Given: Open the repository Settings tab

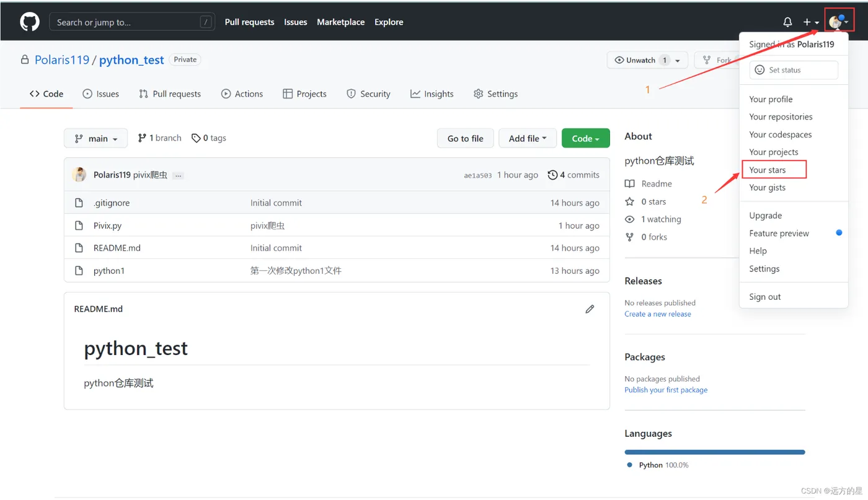Looking at the screenshot, I should click(495, 94).
